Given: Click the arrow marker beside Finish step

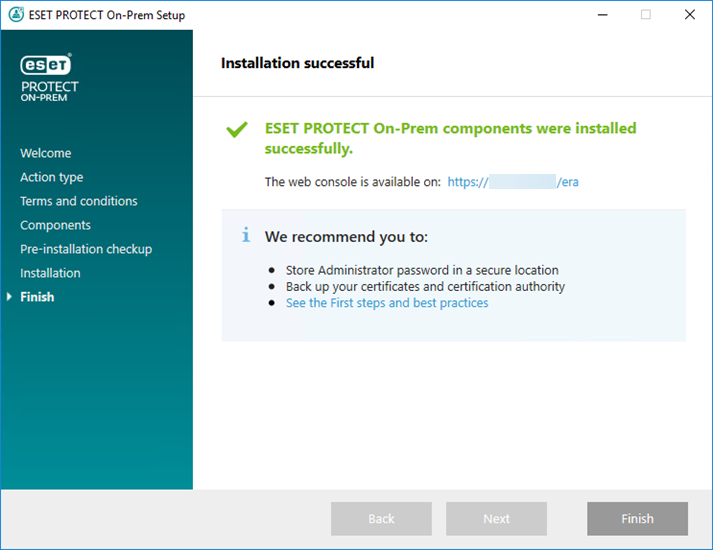Looking at the screenshot, I should coord(10,297).
